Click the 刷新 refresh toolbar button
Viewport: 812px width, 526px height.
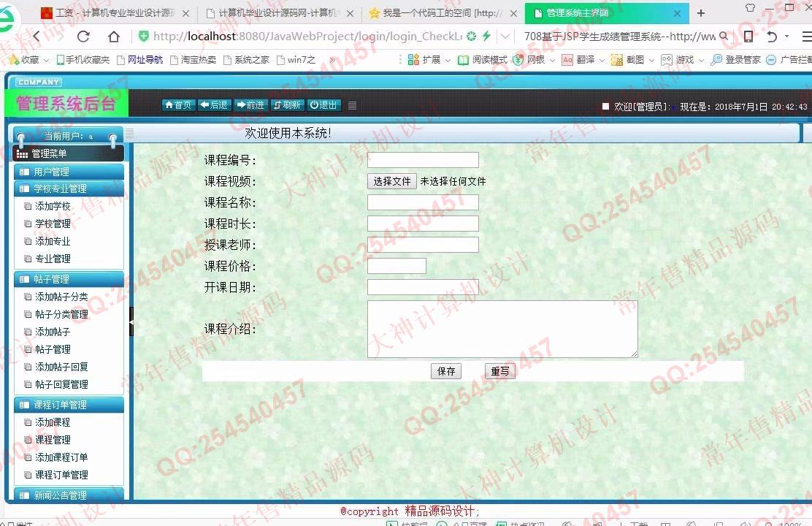point(287,105)
